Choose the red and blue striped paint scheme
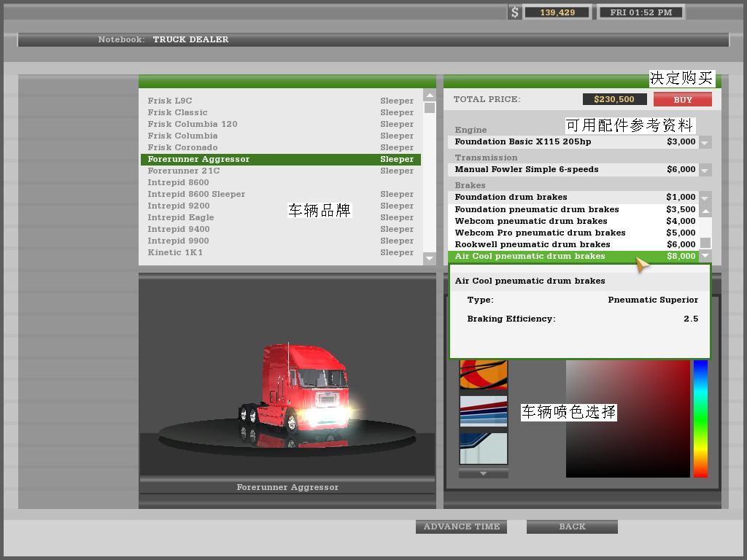Viewport: 747px width, 560px height. click(x=483, y=411)
